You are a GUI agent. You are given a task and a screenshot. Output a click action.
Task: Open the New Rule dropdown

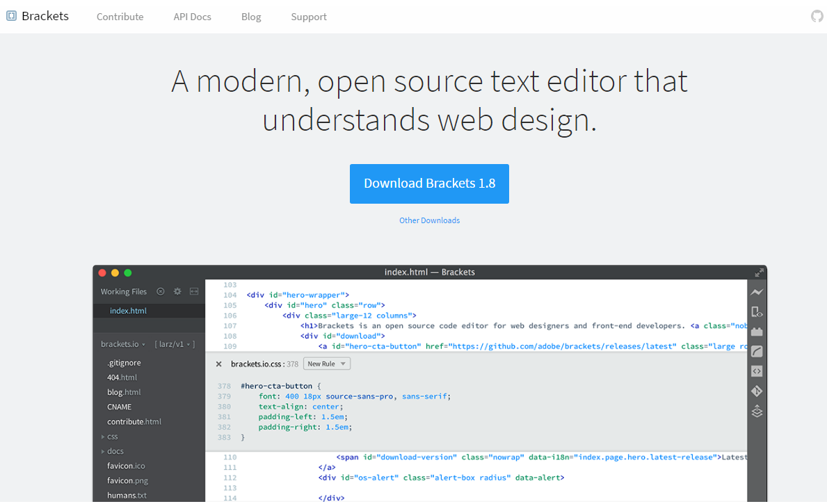tap(327, 363)
